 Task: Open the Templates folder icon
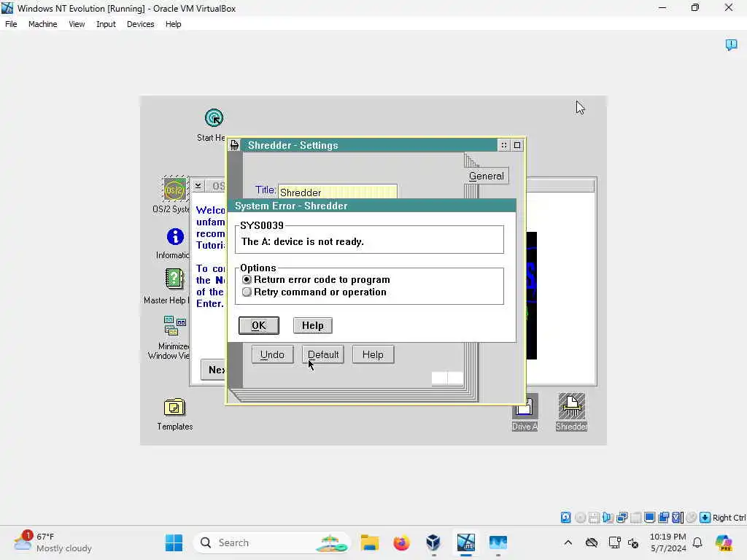174,408
